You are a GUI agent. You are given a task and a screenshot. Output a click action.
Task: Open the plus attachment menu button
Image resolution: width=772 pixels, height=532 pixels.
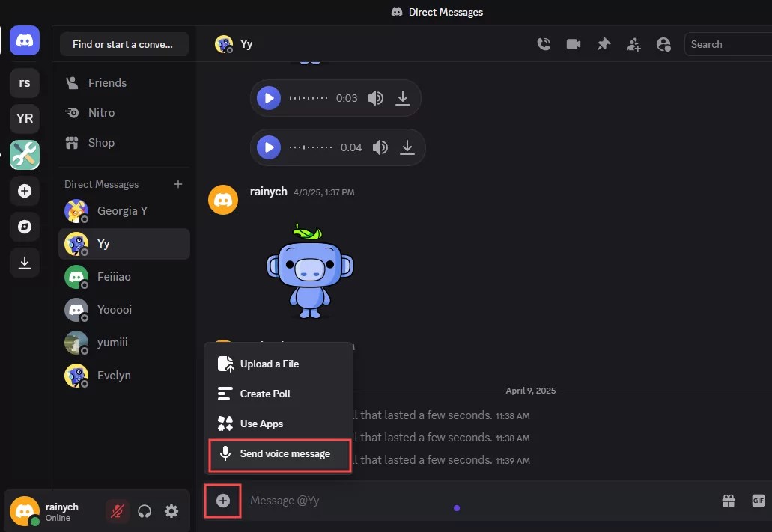[x=223, y=501]
